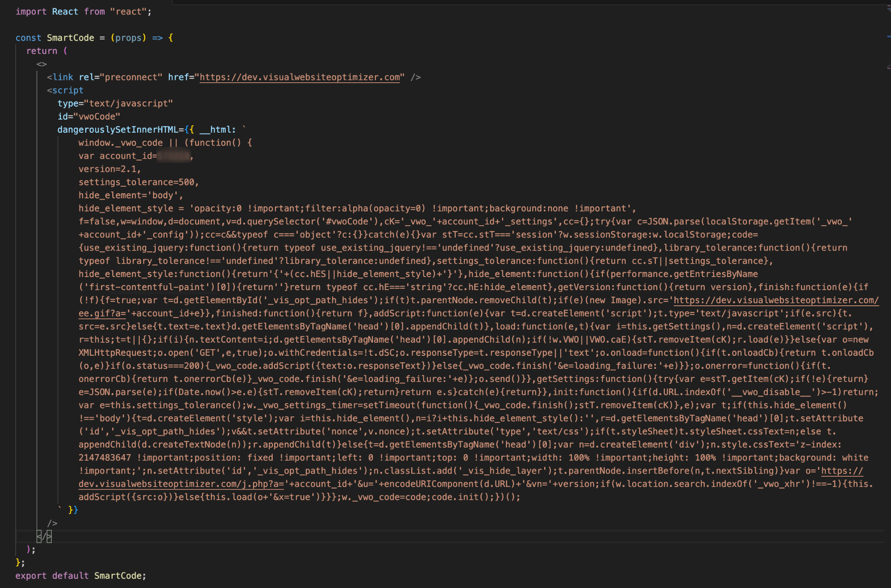
Task: Click the opening script tag name
Action: 68,90
